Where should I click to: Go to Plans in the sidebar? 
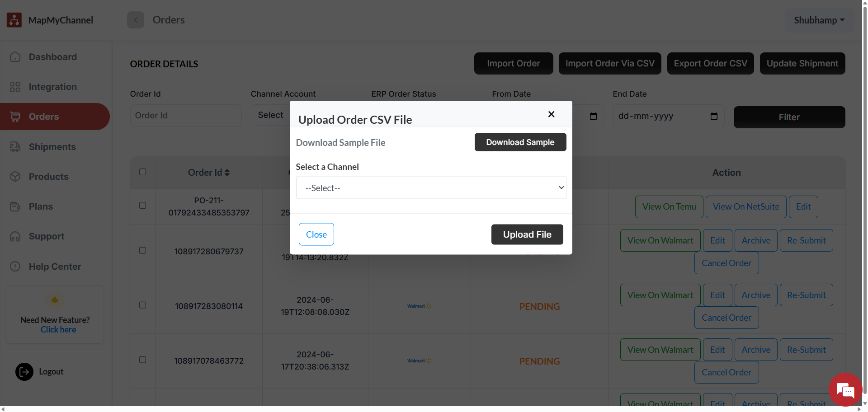click(x=41, y=206)
